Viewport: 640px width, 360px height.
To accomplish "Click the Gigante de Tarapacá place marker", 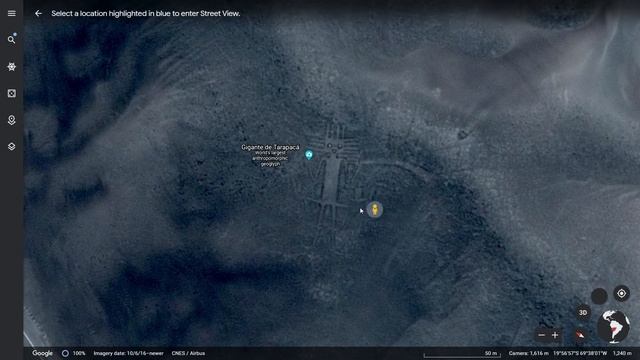I will [309, 155].
